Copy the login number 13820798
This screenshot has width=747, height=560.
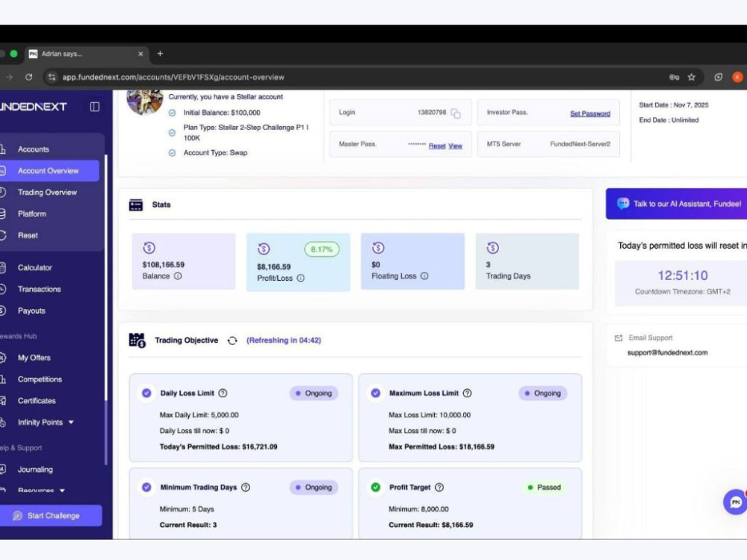(456, 113)
